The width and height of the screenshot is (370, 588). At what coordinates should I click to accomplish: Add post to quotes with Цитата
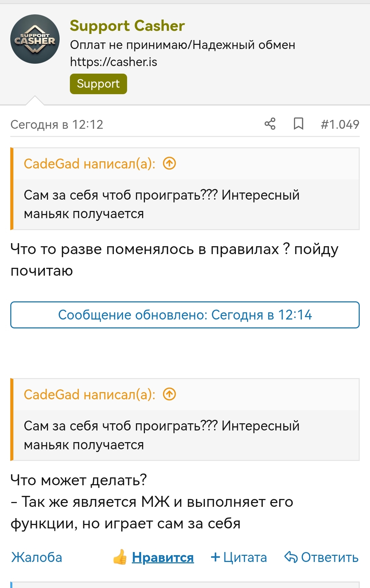click(245, 558)
